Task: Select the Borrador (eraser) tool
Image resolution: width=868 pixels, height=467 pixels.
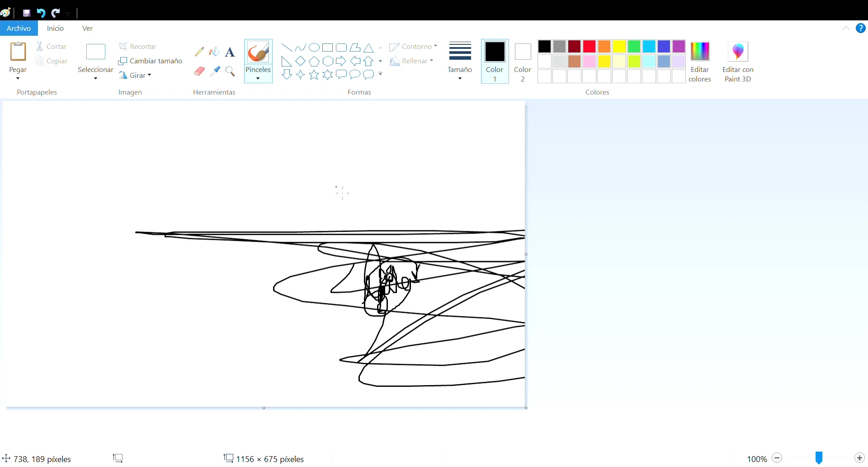Action: tap(199, 71)
